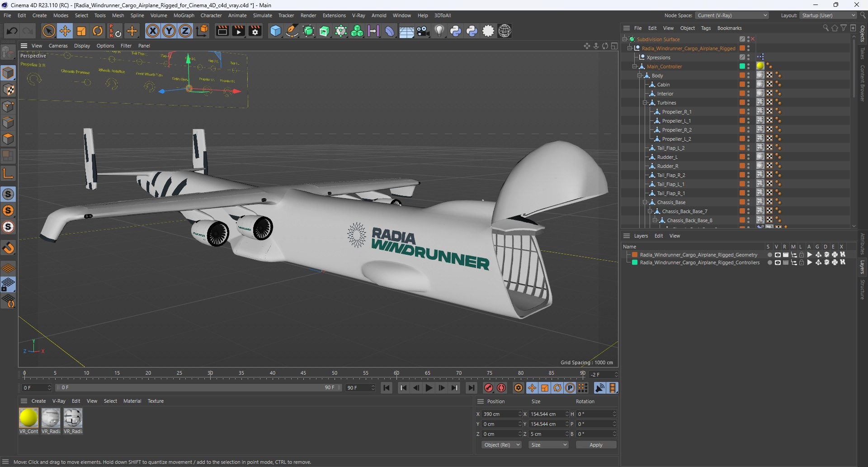Toggle Autokeying record button
868x467 pixels.
501,388
